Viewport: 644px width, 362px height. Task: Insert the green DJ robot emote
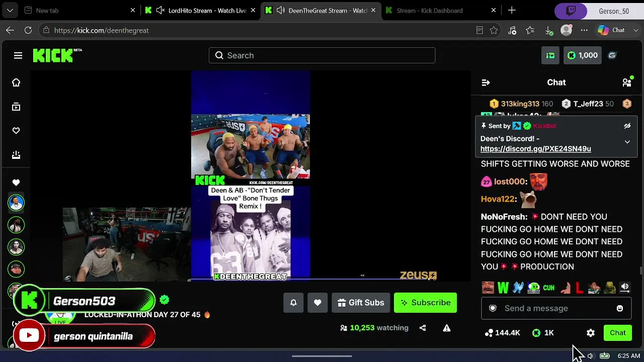(x=534, y=288)
